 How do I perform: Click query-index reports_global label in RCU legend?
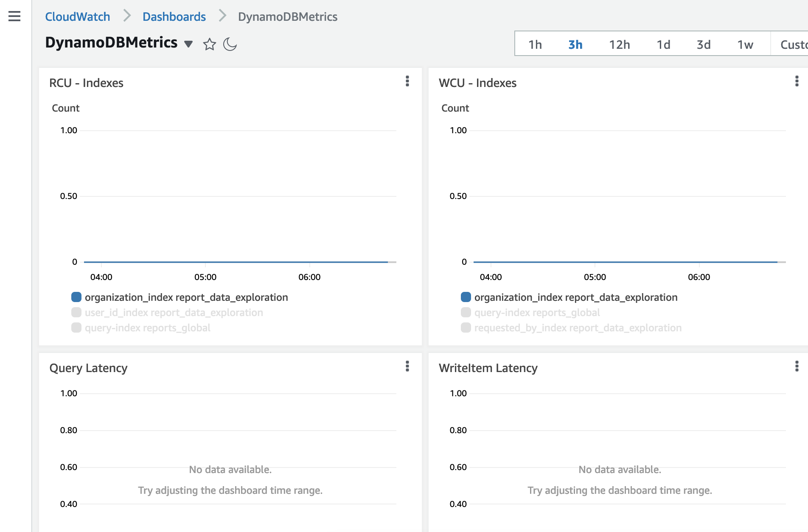point(148,328)
